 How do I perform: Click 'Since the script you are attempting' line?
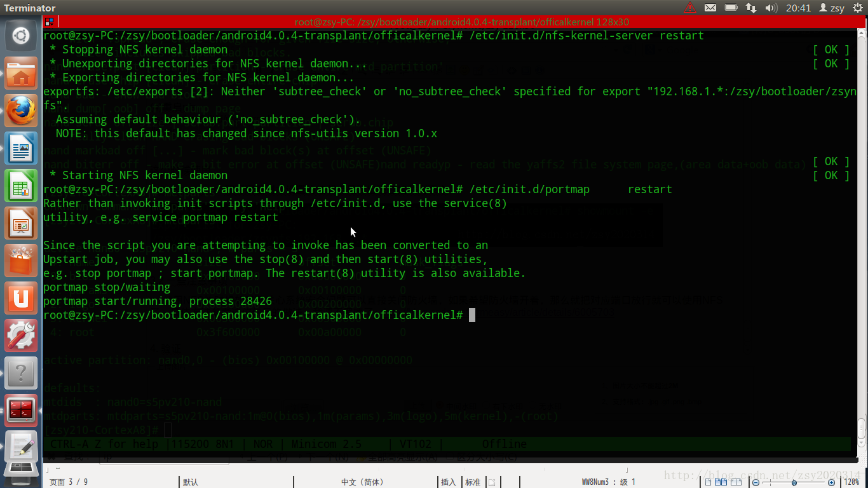pos(266,245)
